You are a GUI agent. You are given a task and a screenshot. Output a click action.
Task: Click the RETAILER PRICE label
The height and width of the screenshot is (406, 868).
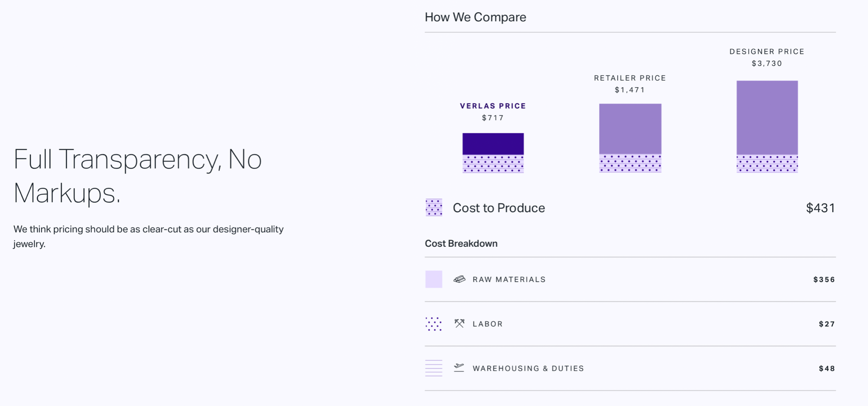pos(630,78)
